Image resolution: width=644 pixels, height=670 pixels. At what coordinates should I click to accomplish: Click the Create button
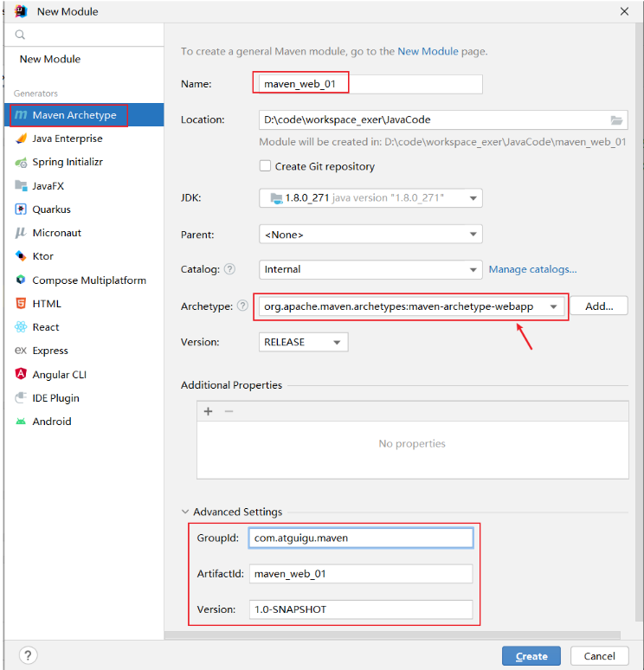[531, 656]
